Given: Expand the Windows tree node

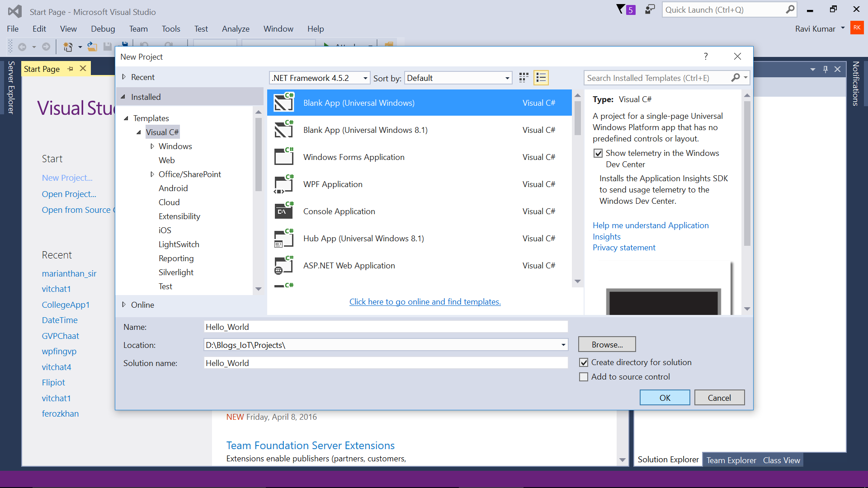Looking at the screenshot, I should (152, 146).
